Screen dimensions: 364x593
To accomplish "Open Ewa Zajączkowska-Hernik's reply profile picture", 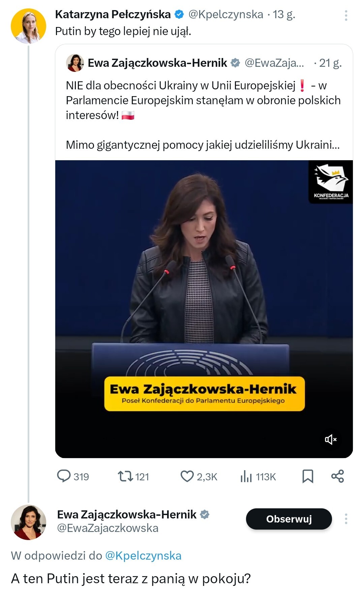I will [28, 522].
